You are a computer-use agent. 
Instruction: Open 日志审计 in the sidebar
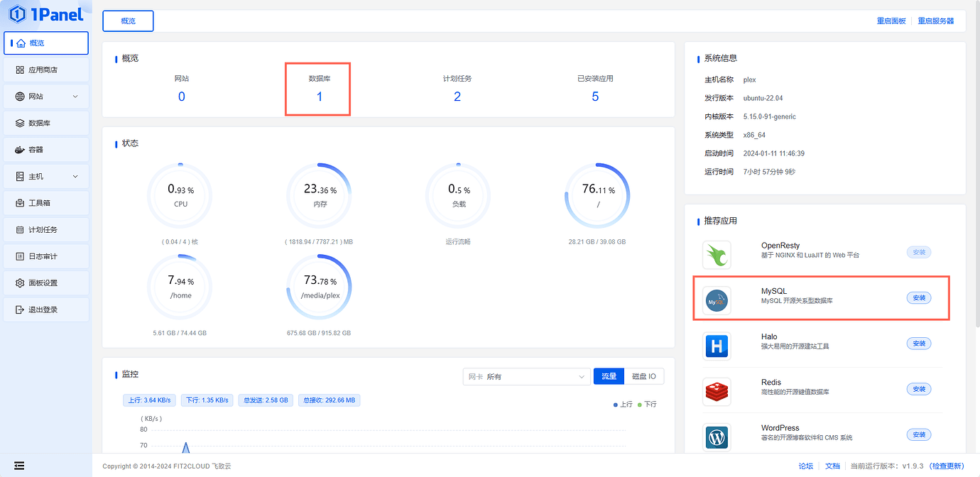pyautogui.click(x=46, y=256)
